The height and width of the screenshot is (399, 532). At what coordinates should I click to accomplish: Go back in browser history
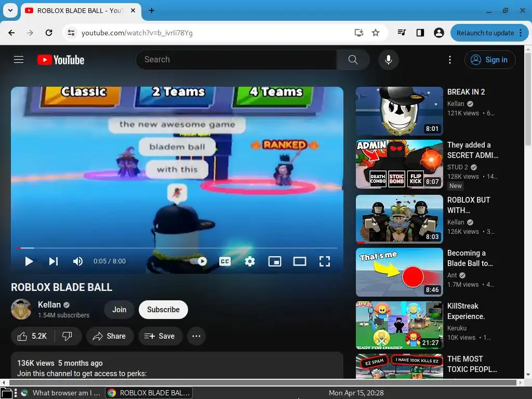(x=11, y=33)
